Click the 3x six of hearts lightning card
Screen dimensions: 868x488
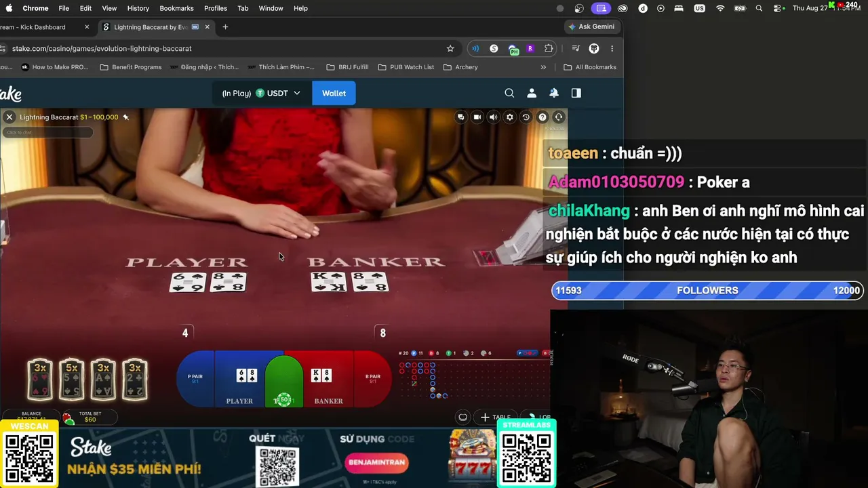pos(40,380)
